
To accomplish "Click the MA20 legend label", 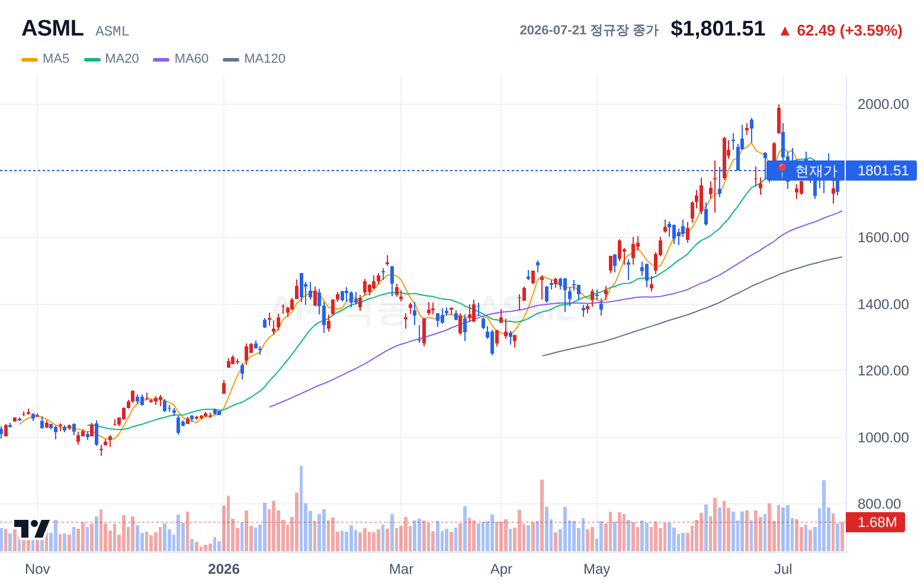I will pyautogui.click(x=122, y=59).
